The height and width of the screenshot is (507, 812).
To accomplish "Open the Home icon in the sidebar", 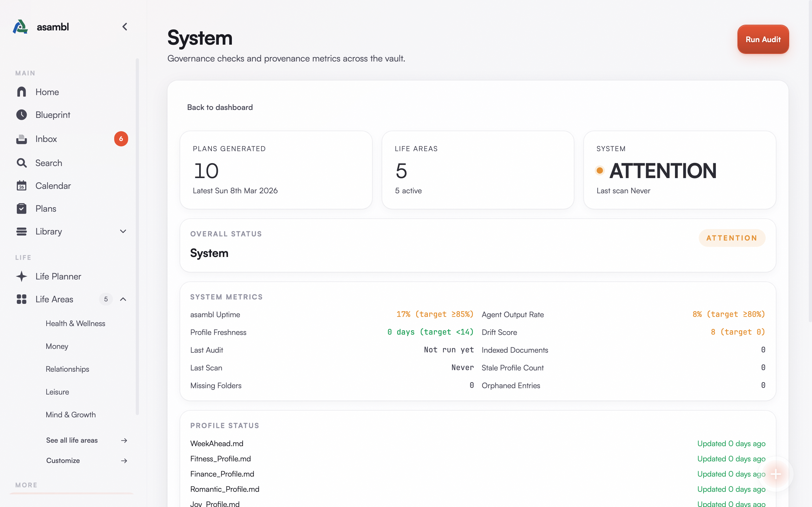I will point(22,92).
